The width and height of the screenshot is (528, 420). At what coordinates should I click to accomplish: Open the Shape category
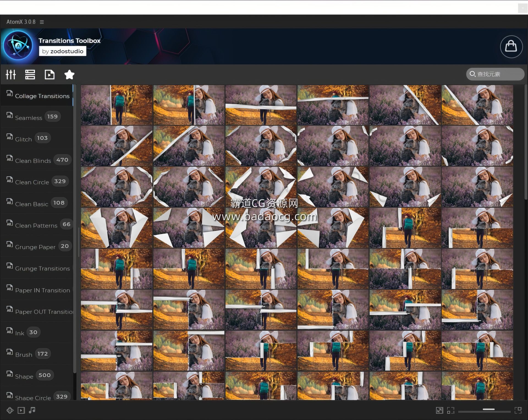click(37, 375)
